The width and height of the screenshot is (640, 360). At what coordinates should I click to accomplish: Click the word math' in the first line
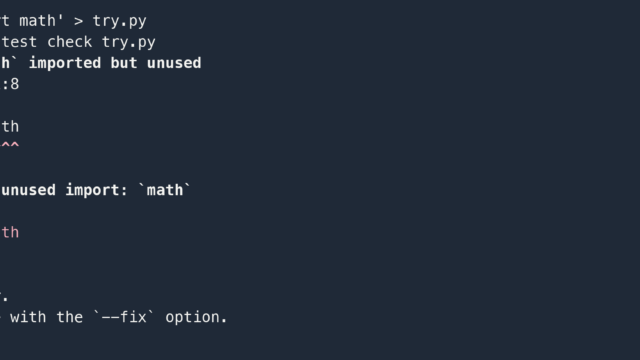tap(42, 20)
